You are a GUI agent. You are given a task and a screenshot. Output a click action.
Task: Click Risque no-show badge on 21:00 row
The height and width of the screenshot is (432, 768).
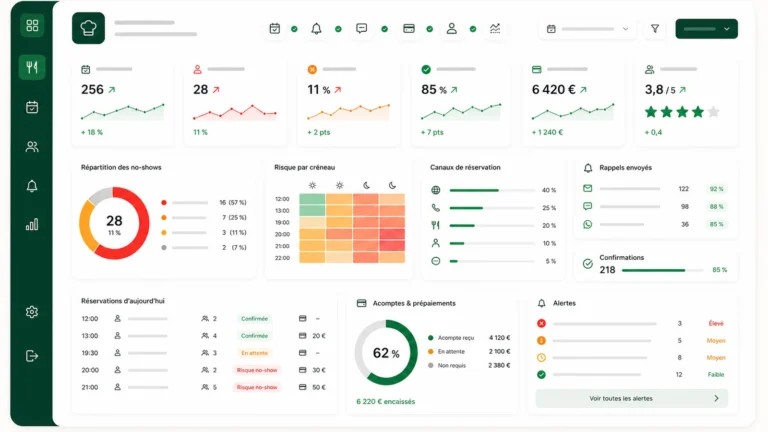[257, 387]
